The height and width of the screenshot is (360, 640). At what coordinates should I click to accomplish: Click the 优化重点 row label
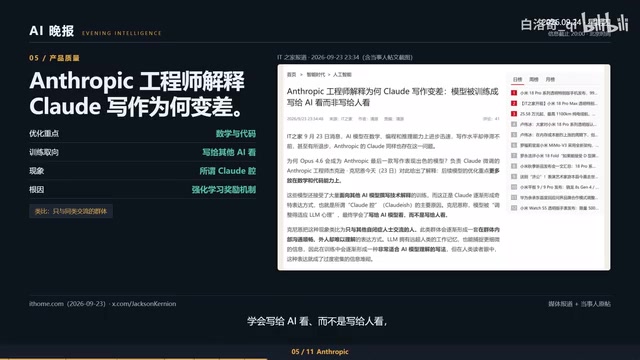(x=44, y=133)
